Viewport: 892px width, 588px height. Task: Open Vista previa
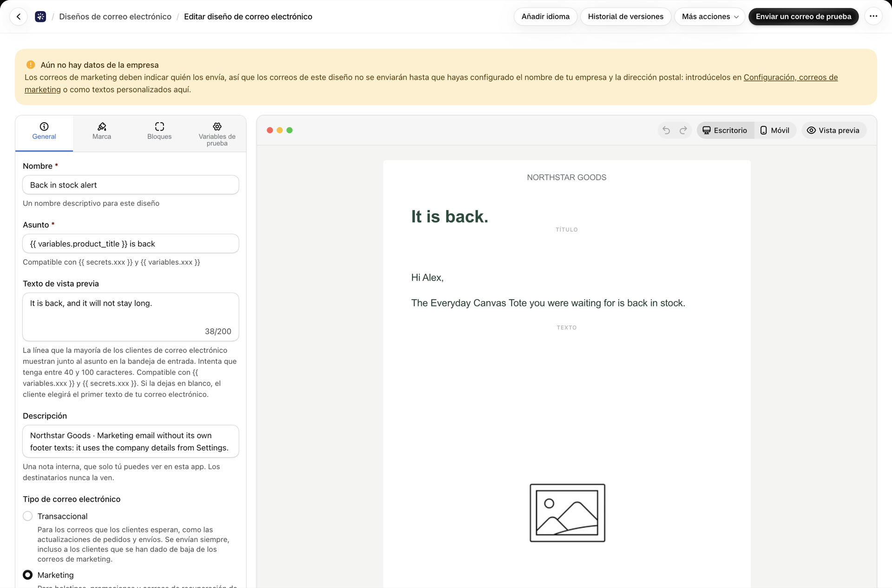(833, 131)
